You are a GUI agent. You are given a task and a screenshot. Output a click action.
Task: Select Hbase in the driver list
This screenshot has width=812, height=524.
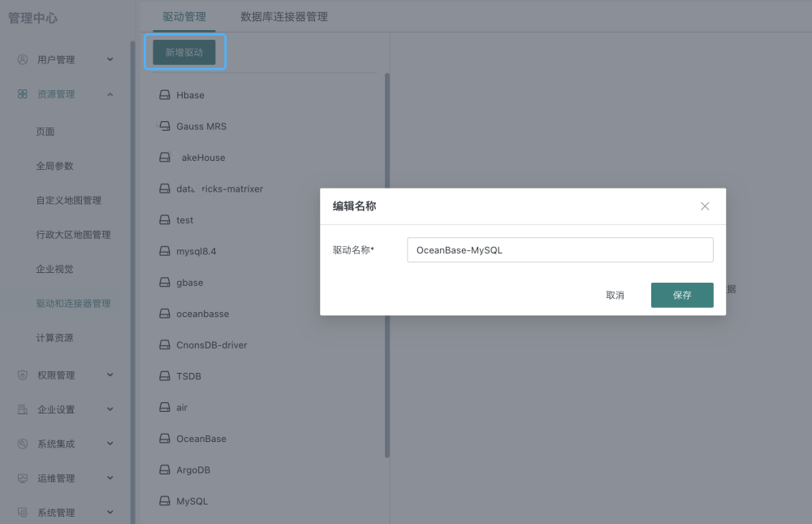pos(190,95)
